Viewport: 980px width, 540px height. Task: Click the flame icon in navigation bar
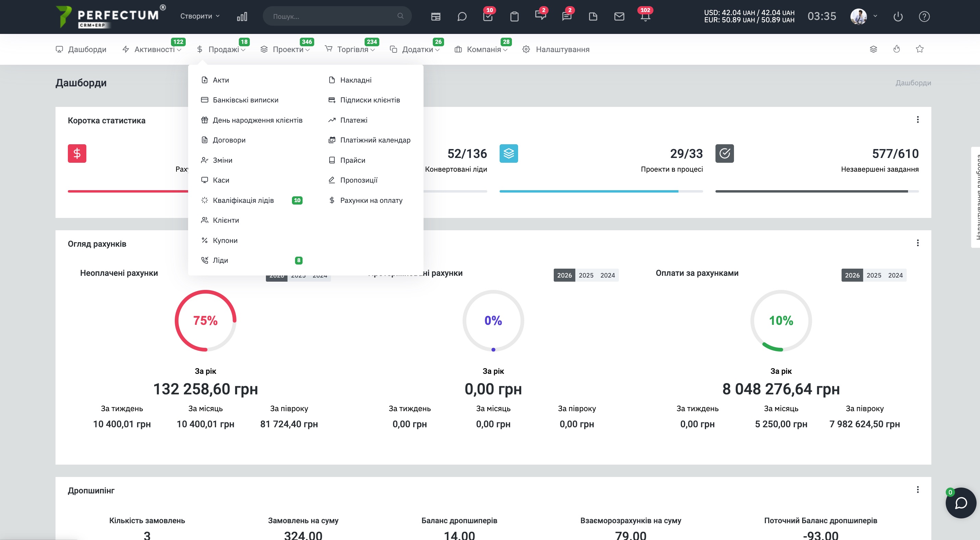click(897, 49)
